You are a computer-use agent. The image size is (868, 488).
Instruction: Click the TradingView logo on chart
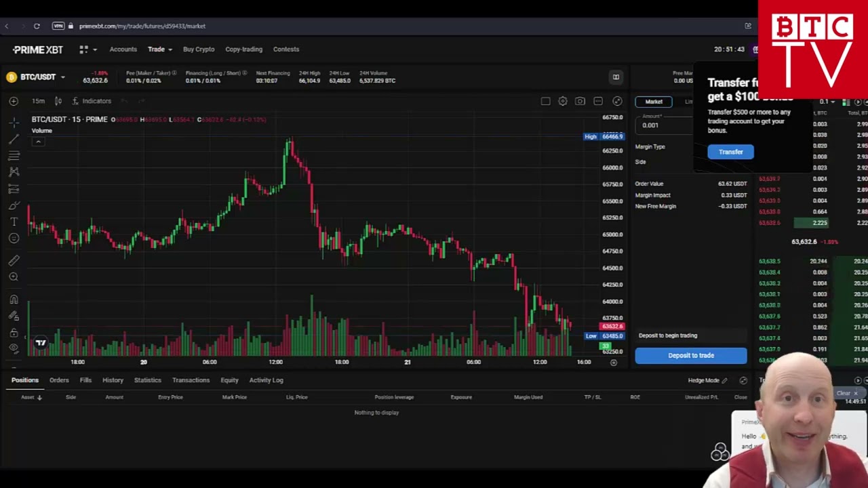pyautogui.click(x=41, y=343)
